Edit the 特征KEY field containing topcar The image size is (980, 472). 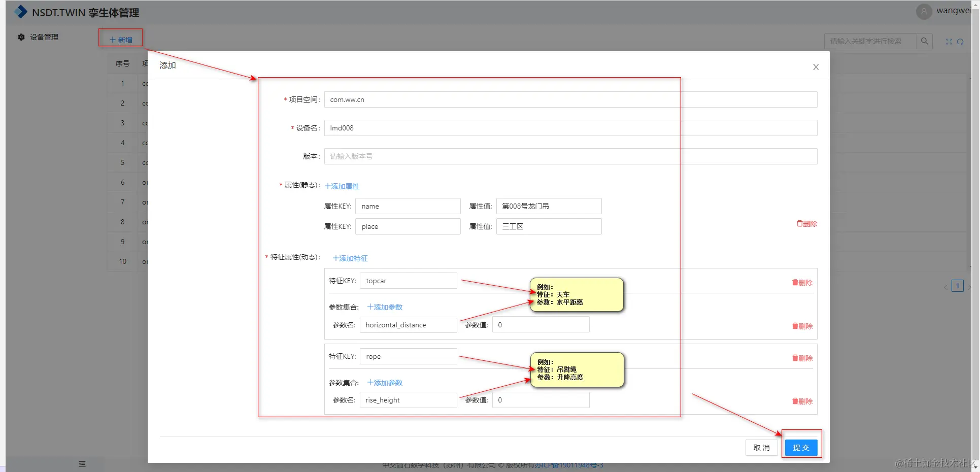tap(409, 281)
